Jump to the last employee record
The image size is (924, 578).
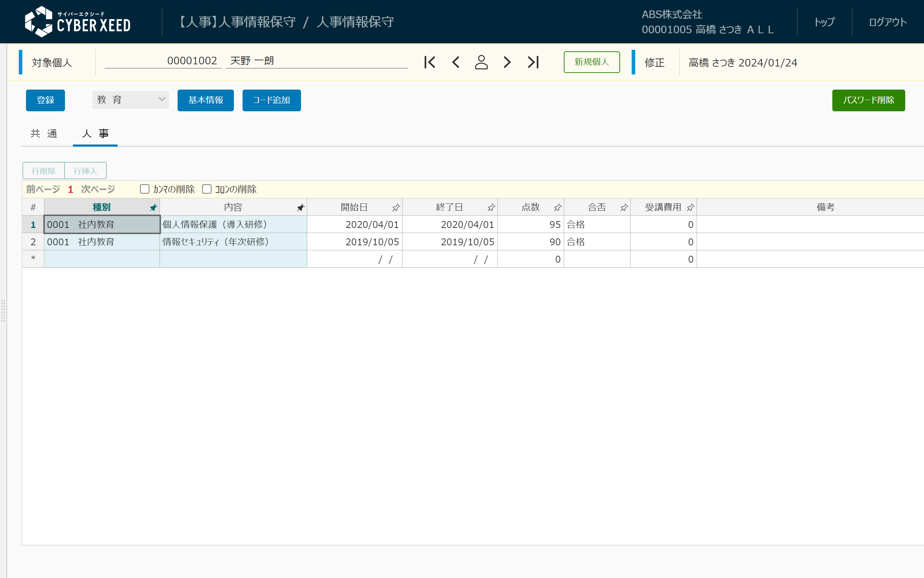(x=533, y=62)
